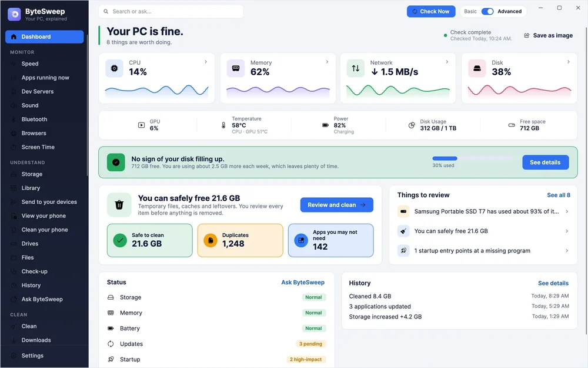
Task: Open the Dashboard sidebar item
Action: pyautogui.click(x=44, y=37)
